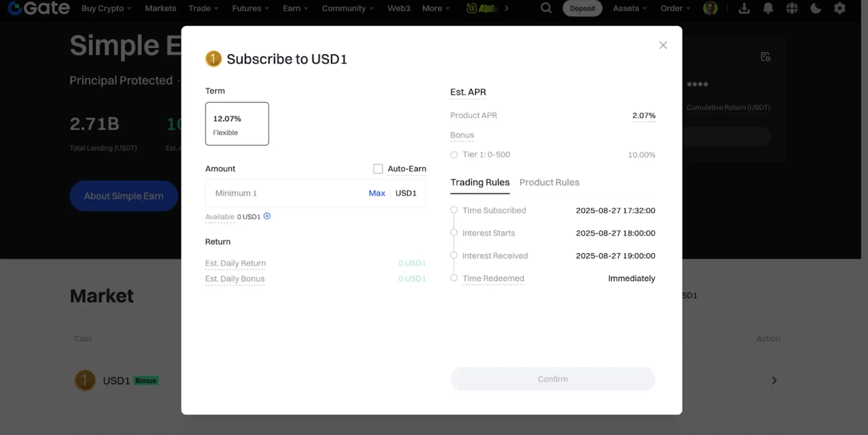
Task: Open the search icon in the header
Action: click(x=546, y=8)
